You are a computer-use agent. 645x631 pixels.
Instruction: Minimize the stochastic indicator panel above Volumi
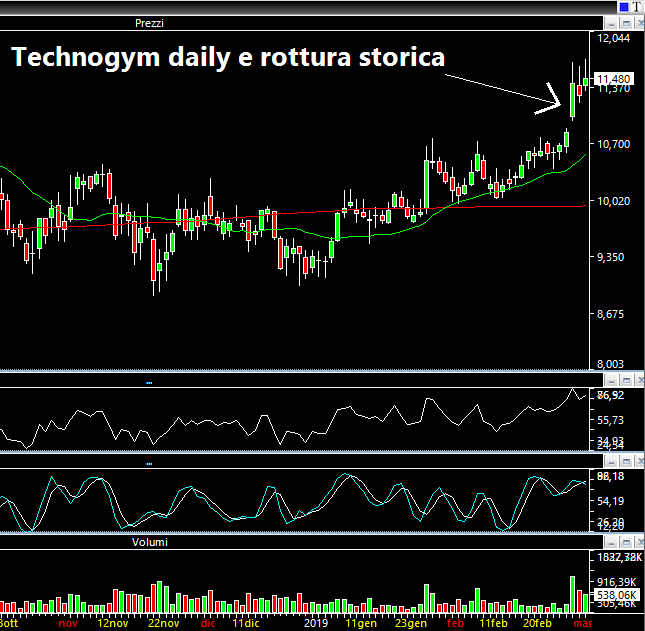tap(611, 461)
